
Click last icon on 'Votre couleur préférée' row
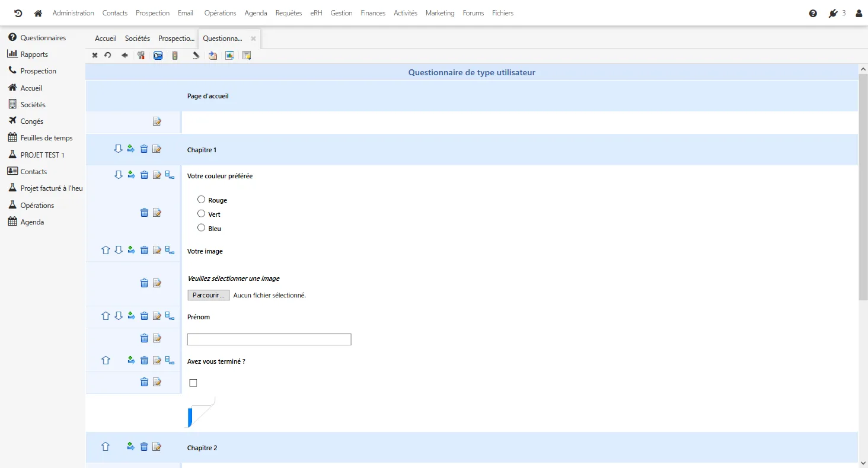(170, 175)
